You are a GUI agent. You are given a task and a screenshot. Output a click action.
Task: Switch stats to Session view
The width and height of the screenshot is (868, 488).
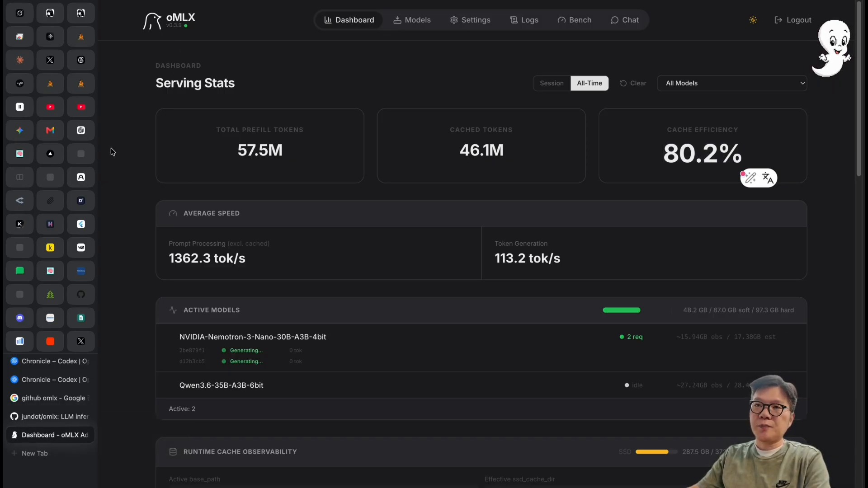click(x=552, y=83)
